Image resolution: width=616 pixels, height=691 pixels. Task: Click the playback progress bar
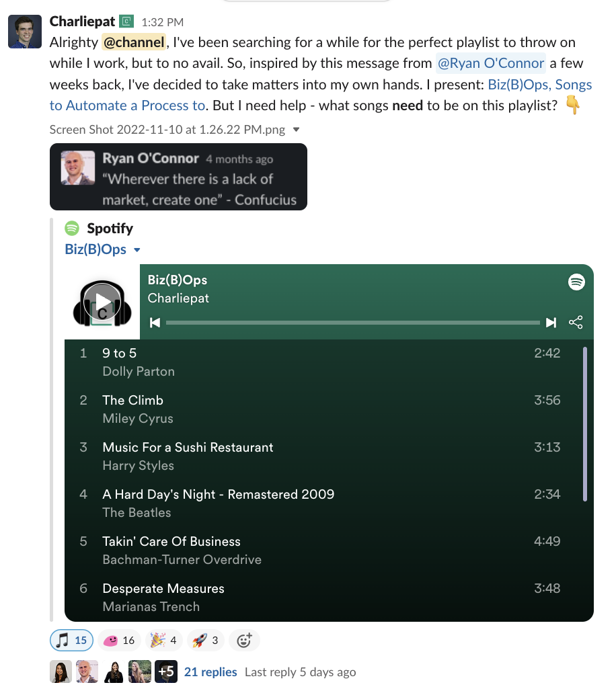[x=353, y=323]
